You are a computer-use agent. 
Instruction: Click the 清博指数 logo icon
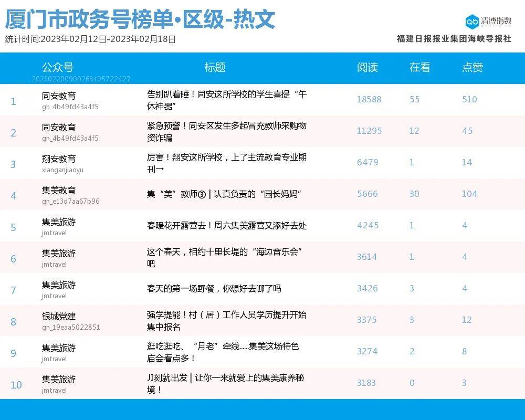pyautogui.click(x=472, y=21)
